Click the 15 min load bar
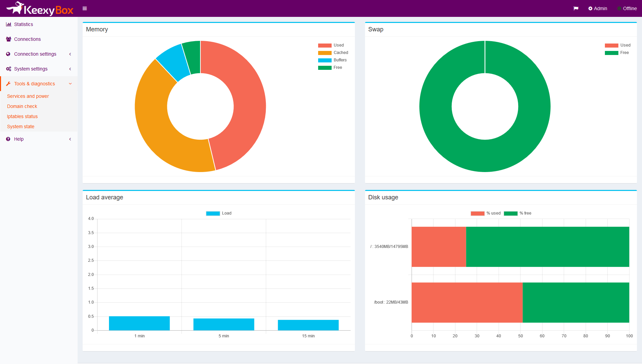Image resolution: width=642 pixels, height=364 pixels. click(308, 325)
